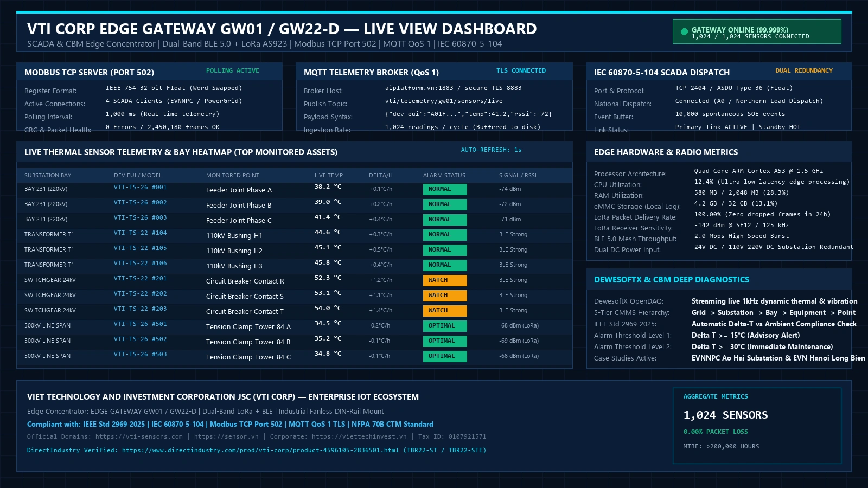Open the VTI-TS-26 #502 device link
The image size is (868, 488).
[140, 339]
